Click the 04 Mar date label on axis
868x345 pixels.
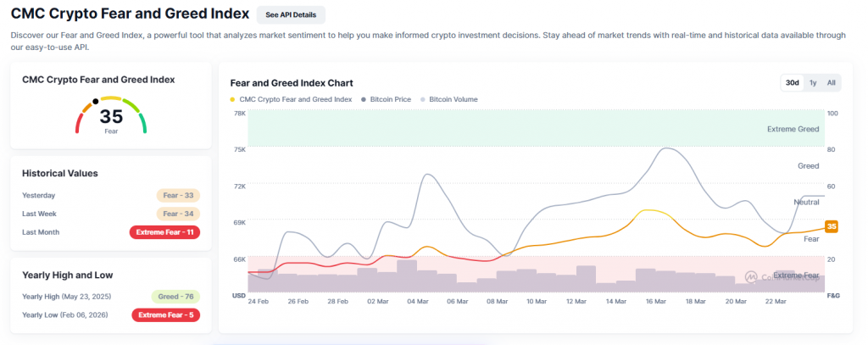(x=417, y=301)
